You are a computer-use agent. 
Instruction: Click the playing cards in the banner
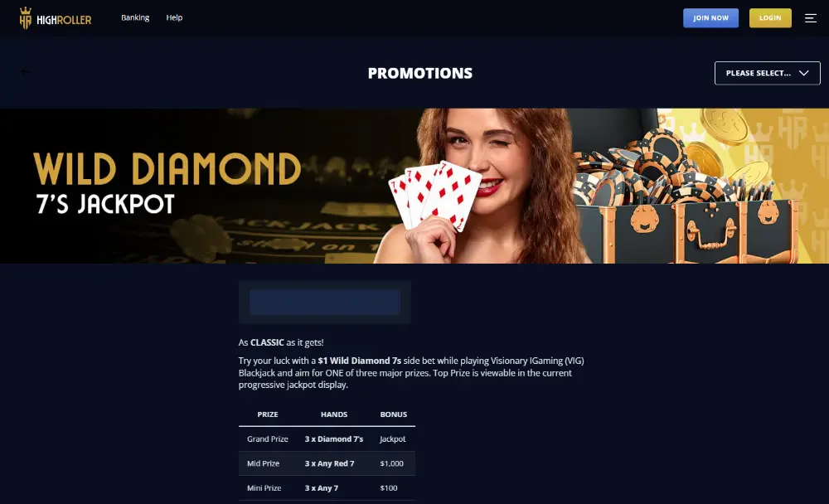[x=434, y=196]
